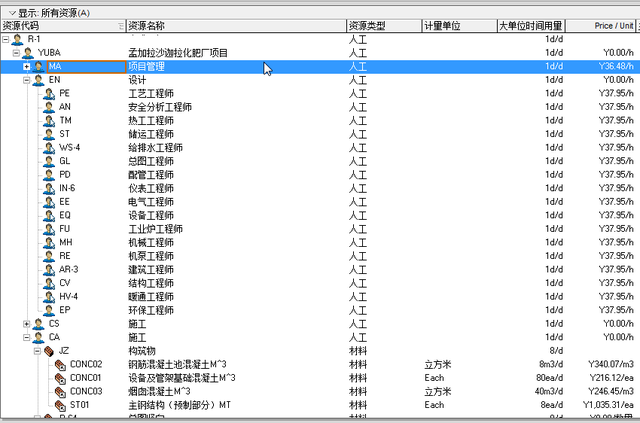Click the Y1,035.31/ea price cell

click(608, 405)
